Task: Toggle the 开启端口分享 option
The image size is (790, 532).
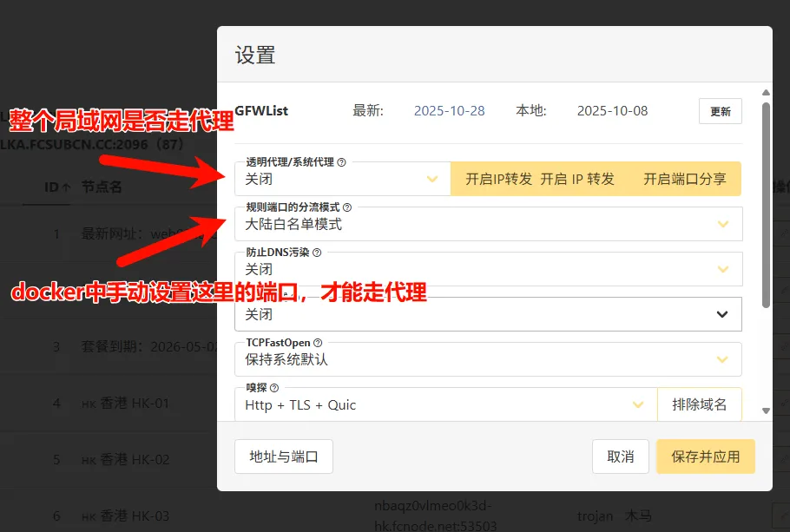Action: [x=684, y=179]
